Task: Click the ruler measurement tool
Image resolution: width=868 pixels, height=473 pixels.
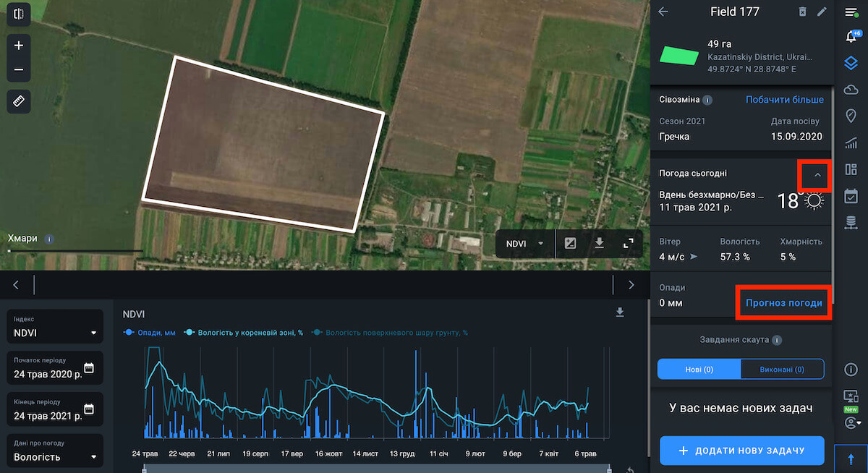Action: [19, 101]
